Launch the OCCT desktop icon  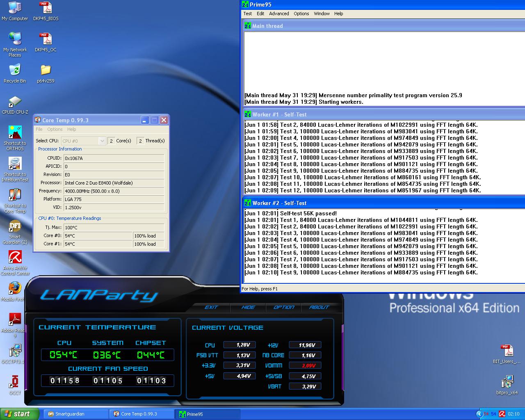pos(15,385)
